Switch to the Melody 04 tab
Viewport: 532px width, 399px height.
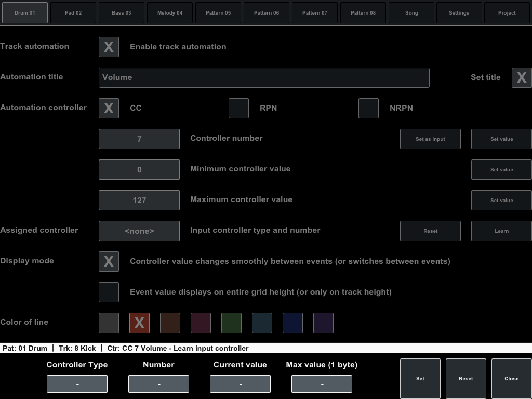(169, 12)
